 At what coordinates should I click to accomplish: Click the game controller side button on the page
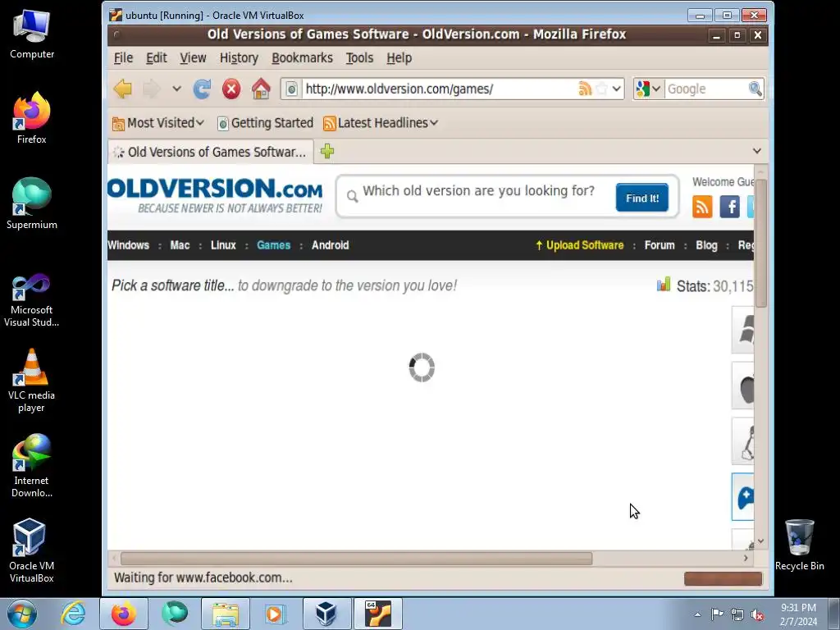(x=743, y=497)
